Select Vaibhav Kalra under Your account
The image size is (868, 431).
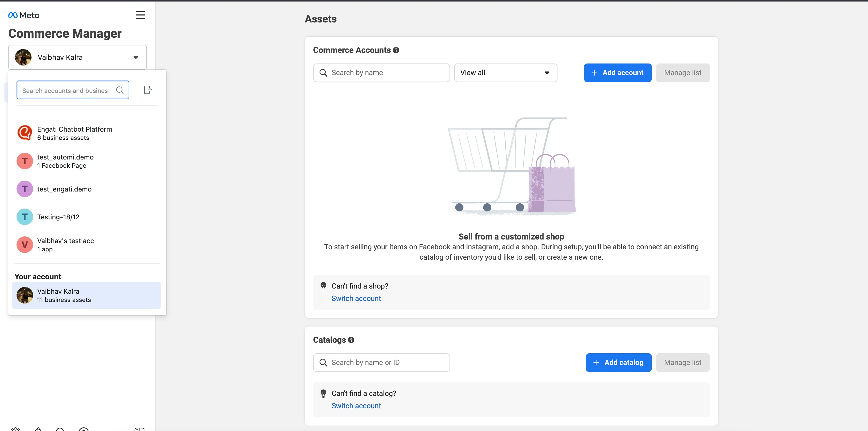coord(86,295)
